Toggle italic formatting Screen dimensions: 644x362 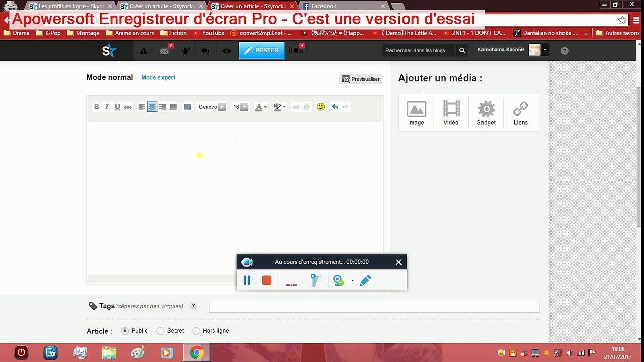(107, 107)
